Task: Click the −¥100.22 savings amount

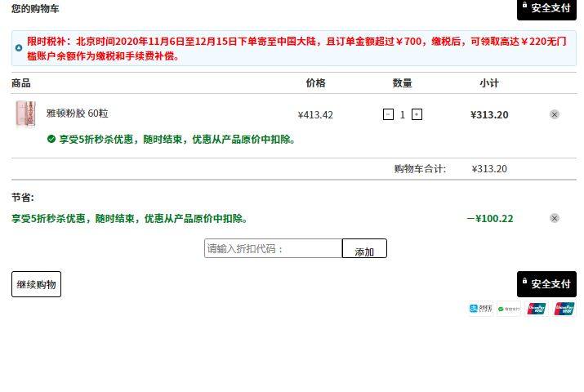Action: point(490,219)
